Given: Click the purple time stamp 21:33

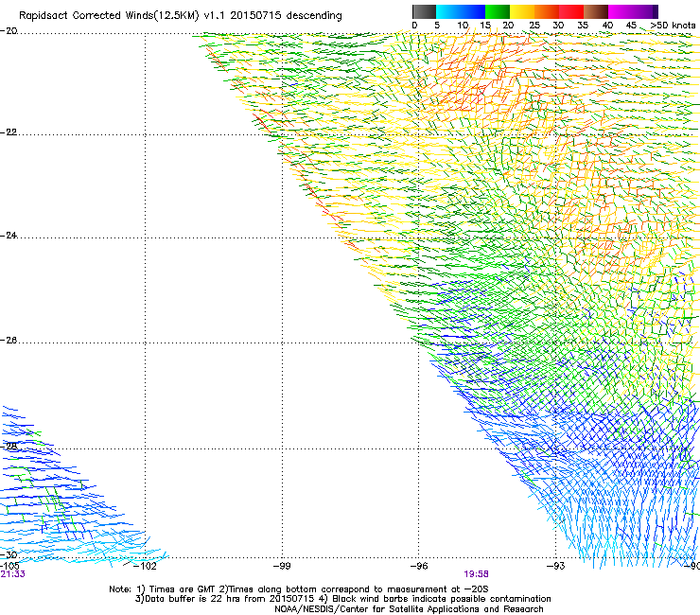Looking at the screenshot, I should (x=13, y=574).
